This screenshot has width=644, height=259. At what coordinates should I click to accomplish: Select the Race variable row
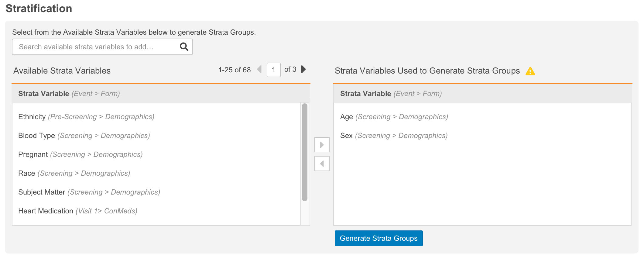pos(27,173)
